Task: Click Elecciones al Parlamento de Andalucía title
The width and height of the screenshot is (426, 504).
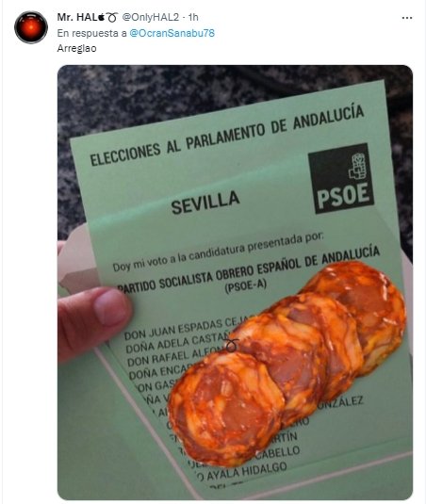Action: [x=227, y=135]
